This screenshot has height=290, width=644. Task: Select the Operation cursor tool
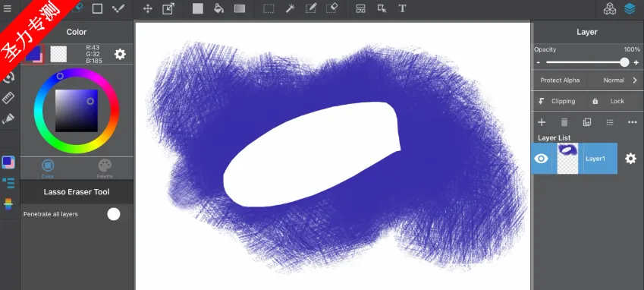coord(382,8)
